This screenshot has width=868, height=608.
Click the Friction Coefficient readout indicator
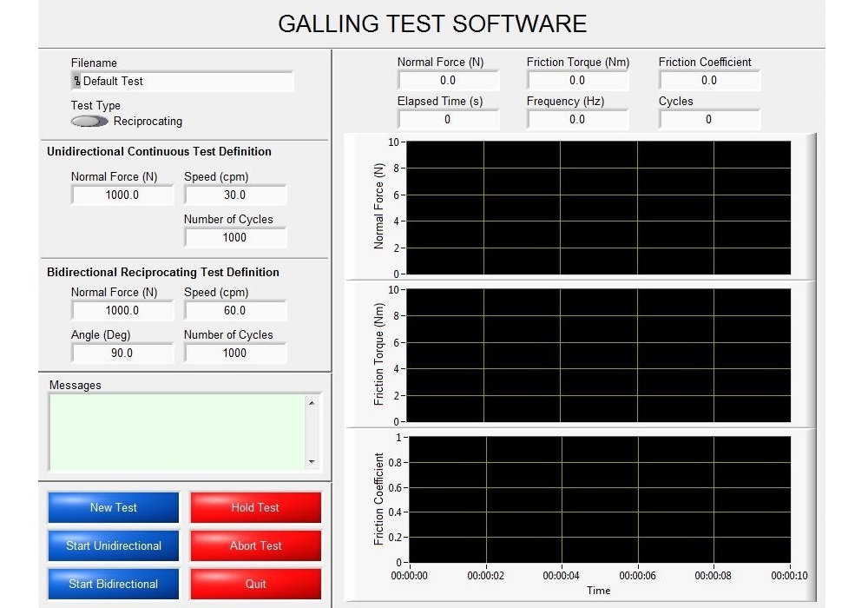(709, 80)
